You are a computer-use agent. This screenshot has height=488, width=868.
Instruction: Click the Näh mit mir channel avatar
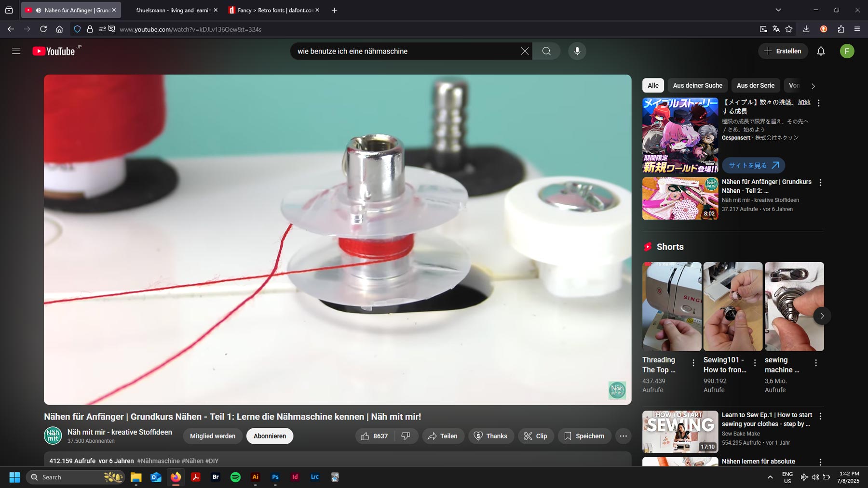(x=53, y=435)
